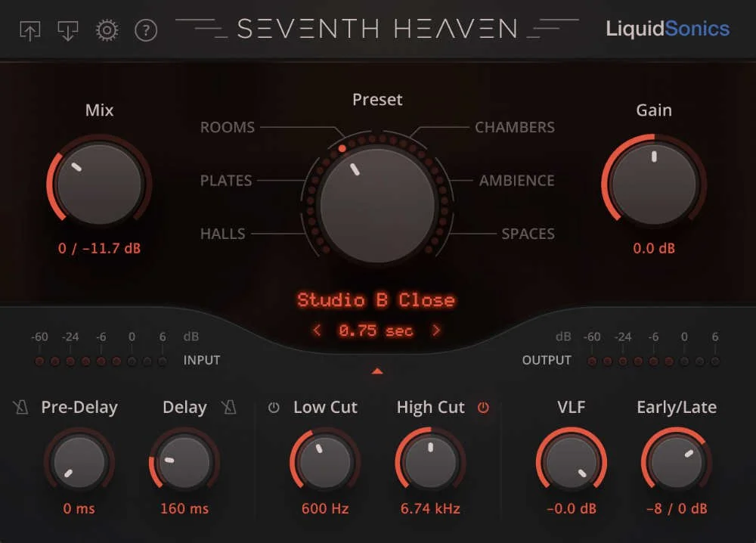Select the SPACES preset category
756x543 pixels.
(x=528, y=234)
